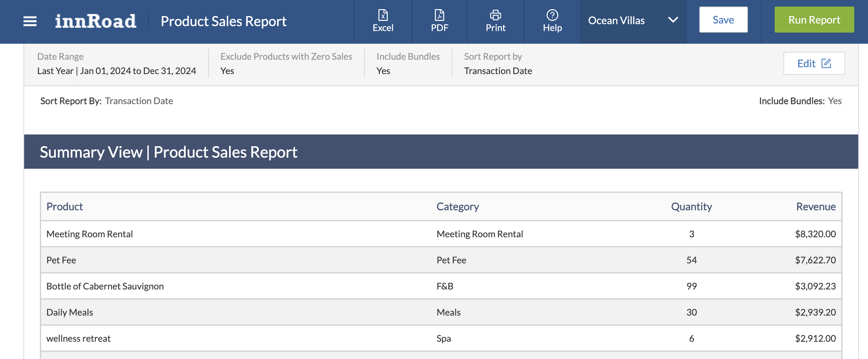The height and width of the screenshot is (359, 868).
Task: Sort table by Product column header
Action: (65, 206)
